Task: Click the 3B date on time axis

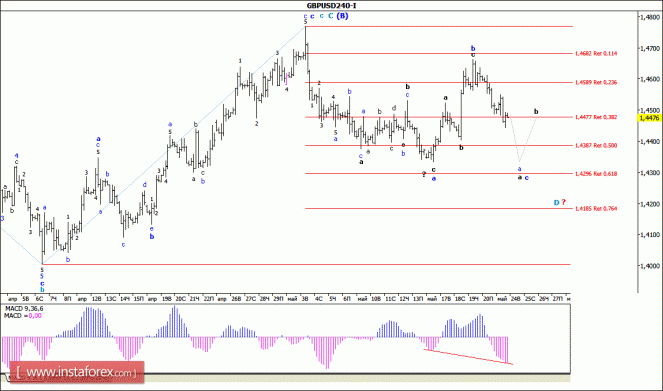Action: pyautogui.click(x=305, y=299)
